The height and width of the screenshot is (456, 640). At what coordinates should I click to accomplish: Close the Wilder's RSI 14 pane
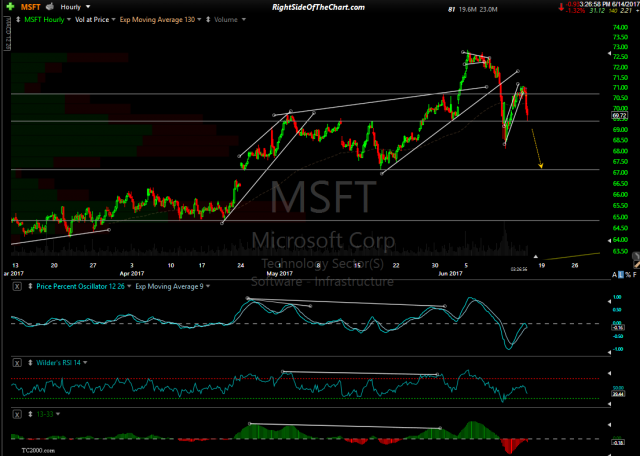pyautogui.click(x=17, y=363)
